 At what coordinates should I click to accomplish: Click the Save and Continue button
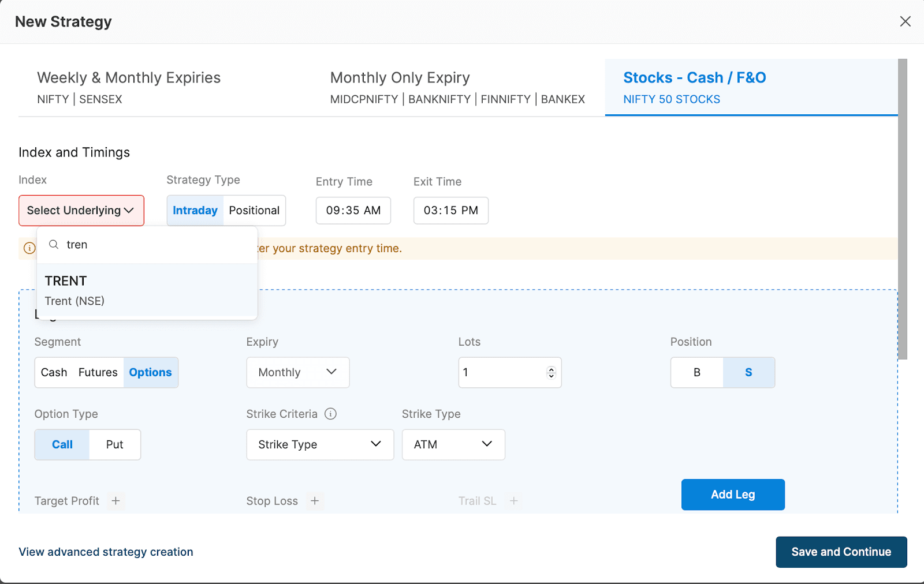tap(841, 552)
